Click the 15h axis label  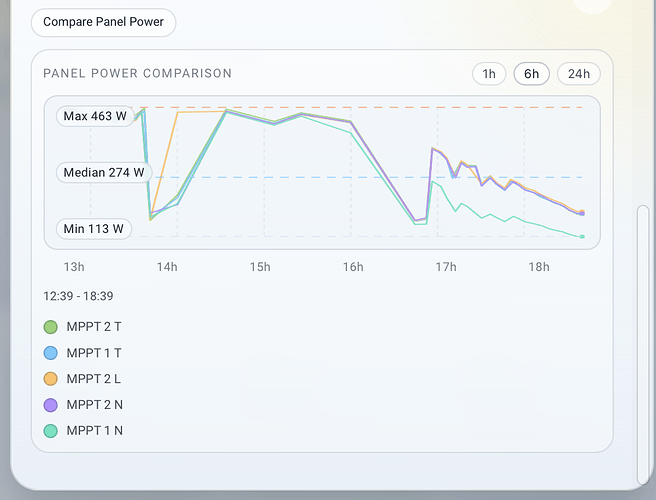[x=260, y=267]
